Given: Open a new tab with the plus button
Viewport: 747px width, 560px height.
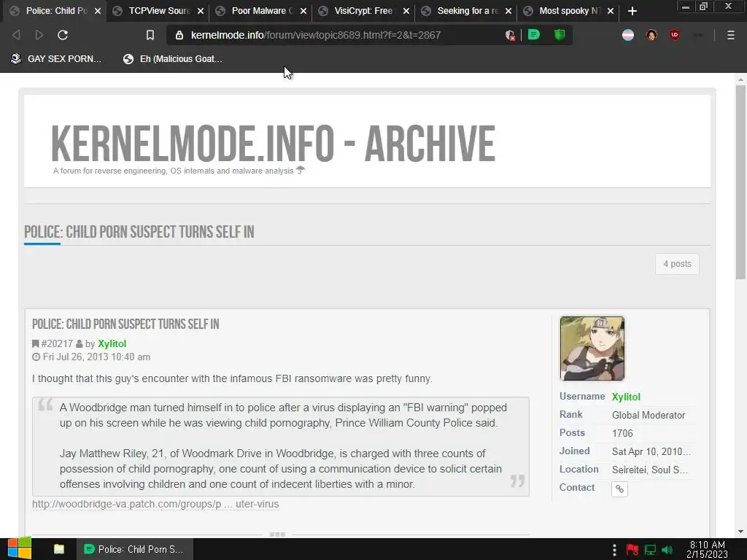Looking at the screenshot, I should [x=632, y=11].
